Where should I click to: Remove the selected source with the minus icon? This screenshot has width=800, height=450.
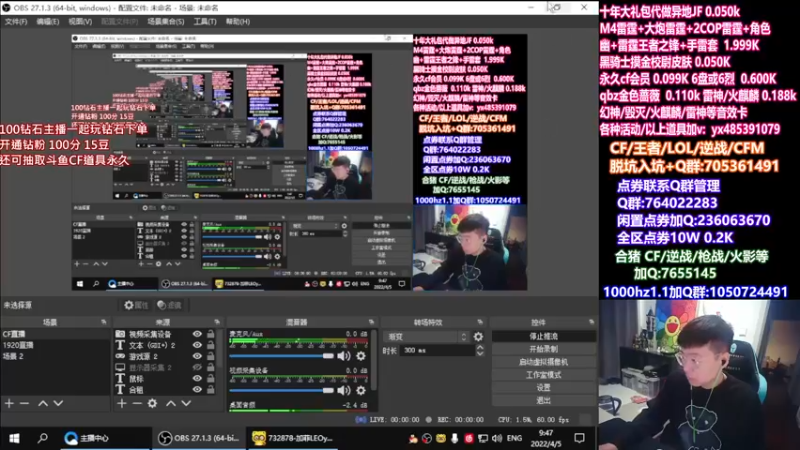(137, 403)
